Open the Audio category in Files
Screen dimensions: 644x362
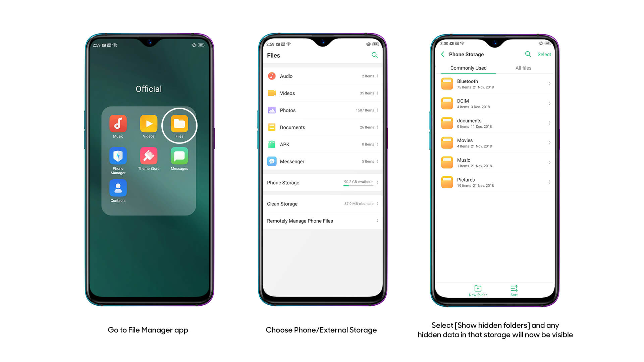322,76
